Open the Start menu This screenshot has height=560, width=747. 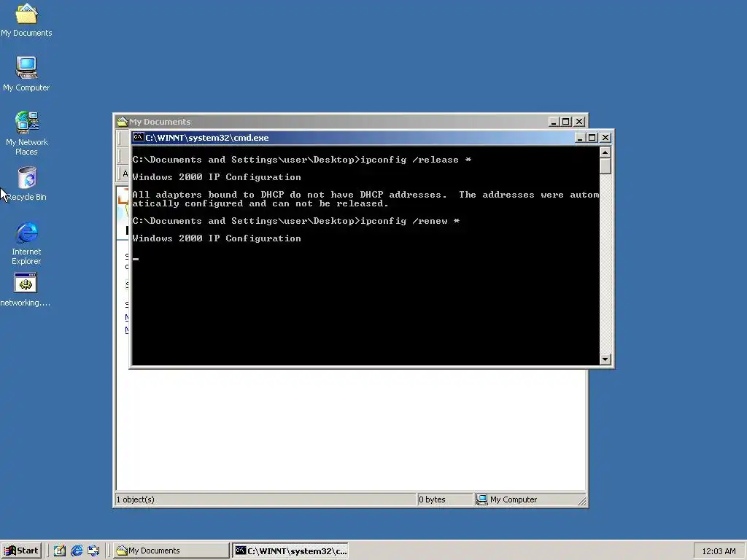click(x=21, y=551)
